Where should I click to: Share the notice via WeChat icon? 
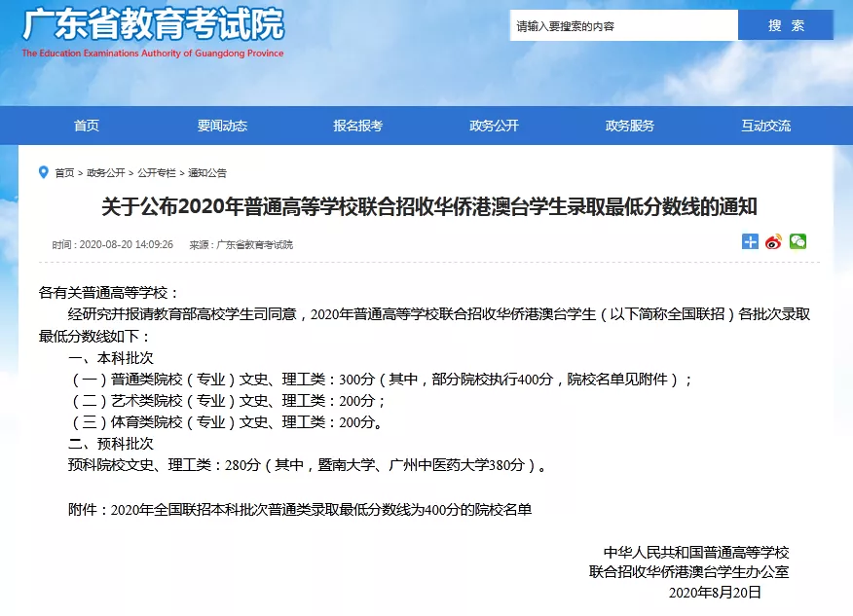798,241
